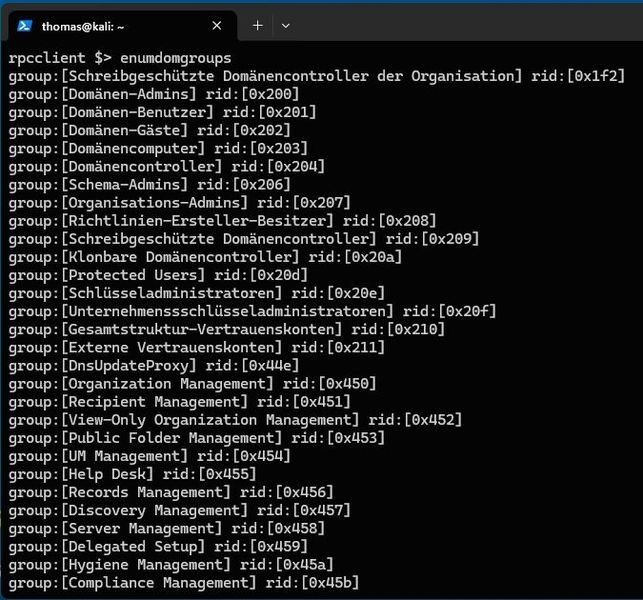Image resolution: width=643 pixels, height=600 pixels.
Task: Click the Discovery Management group line
Action: pyautogui.click(x=180, y=509)
